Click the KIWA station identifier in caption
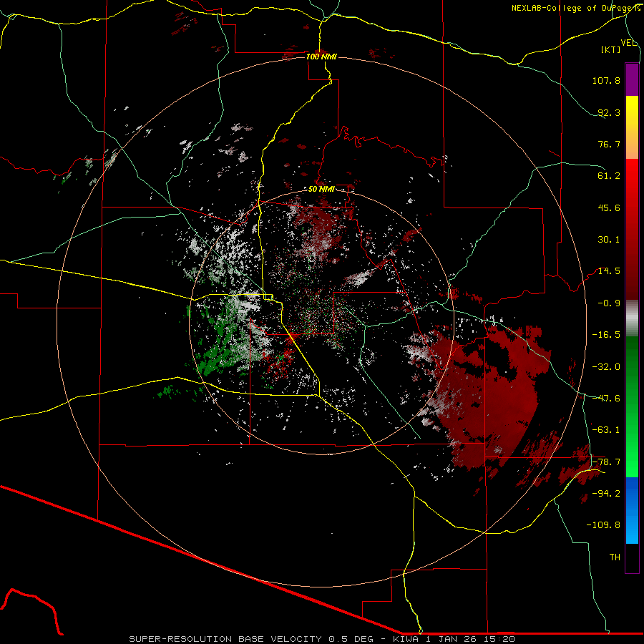Viewport: 644px width, 644px height. tap(407, 639)
